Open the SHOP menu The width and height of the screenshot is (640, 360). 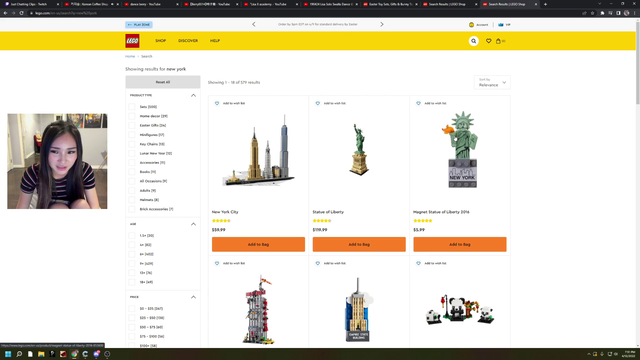(160, 41)
